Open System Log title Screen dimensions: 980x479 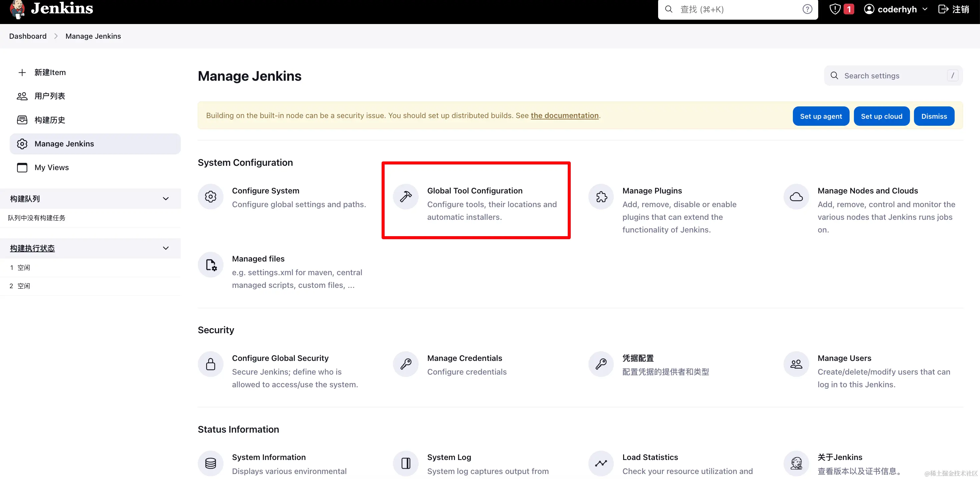[449, 457]
